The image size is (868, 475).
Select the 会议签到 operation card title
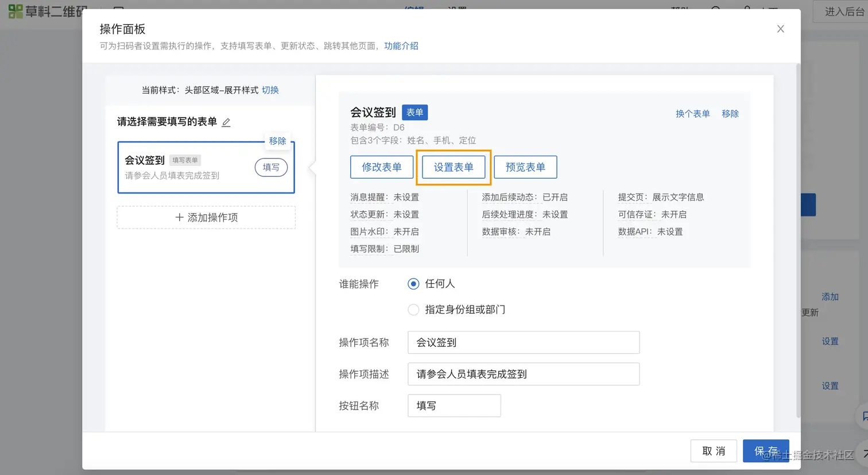[145, 160]
